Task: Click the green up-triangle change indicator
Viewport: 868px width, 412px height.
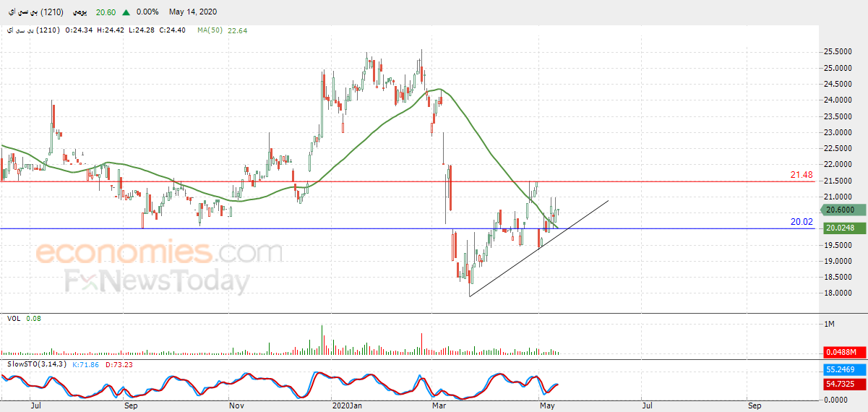Action: point(126,12)
